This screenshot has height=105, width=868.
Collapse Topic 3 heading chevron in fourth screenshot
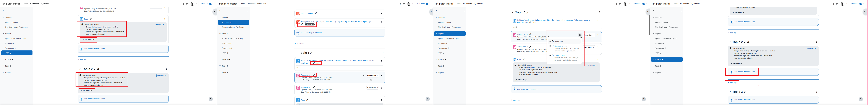tap(730, 92)
